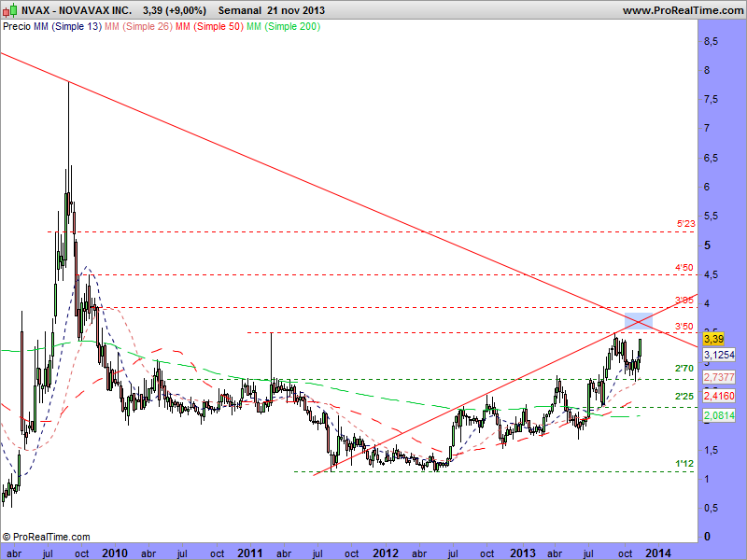The height and width of the screenshot is (560, 747).
Task: Click the Semanal timeframe label
Action: click(240, 10)
